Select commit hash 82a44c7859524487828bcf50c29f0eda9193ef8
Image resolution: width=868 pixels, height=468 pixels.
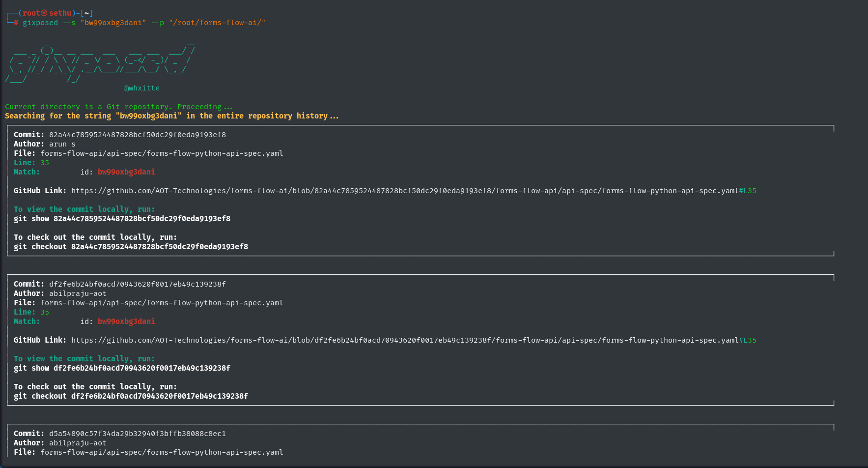(x=138, y=134)
